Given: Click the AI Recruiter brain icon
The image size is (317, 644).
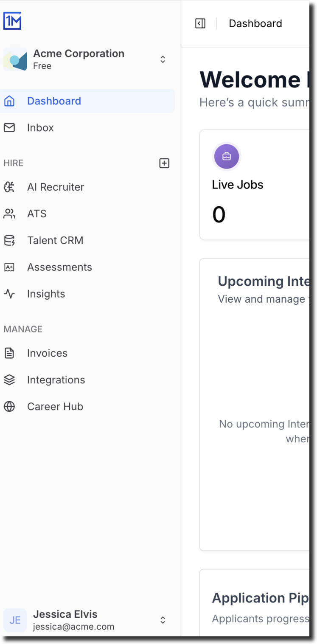Looking at the screenshot, I should (9, 187).
